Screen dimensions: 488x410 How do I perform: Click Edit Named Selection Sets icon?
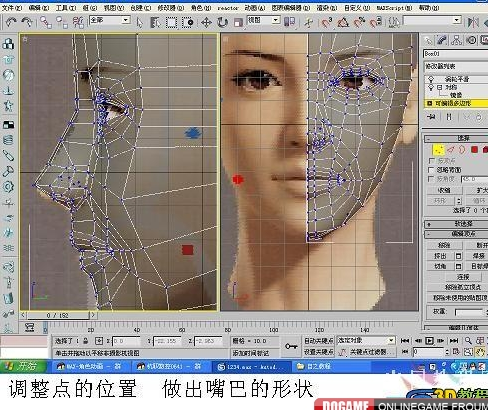[394, 22]
